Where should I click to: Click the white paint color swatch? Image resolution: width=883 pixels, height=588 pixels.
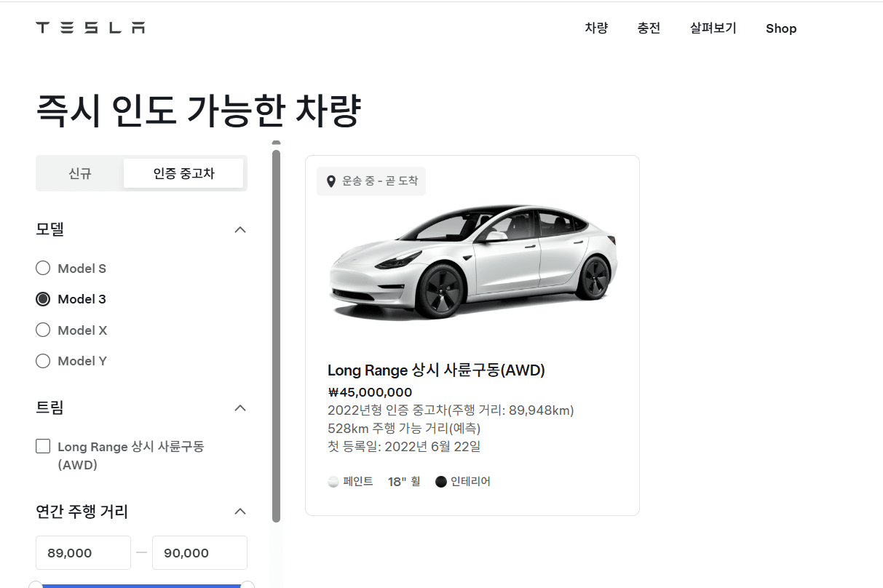pyautogui.click(x=333, y=482)
